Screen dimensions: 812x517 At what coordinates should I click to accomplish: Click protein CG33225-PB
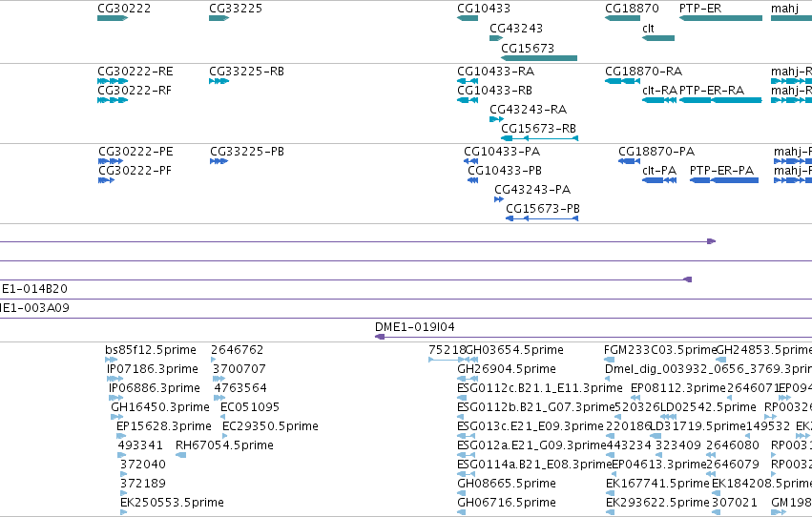click(219, 161)
